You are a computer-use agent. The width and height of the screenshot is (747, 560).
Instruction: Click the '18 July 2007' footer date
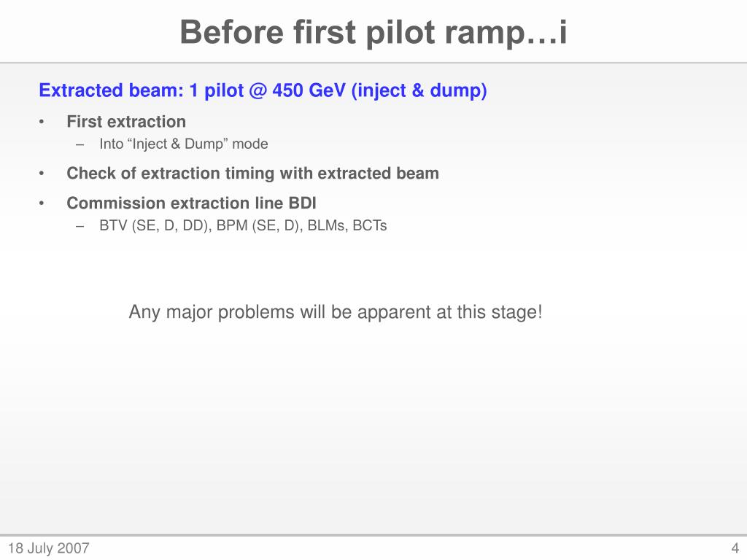point(49,548)
